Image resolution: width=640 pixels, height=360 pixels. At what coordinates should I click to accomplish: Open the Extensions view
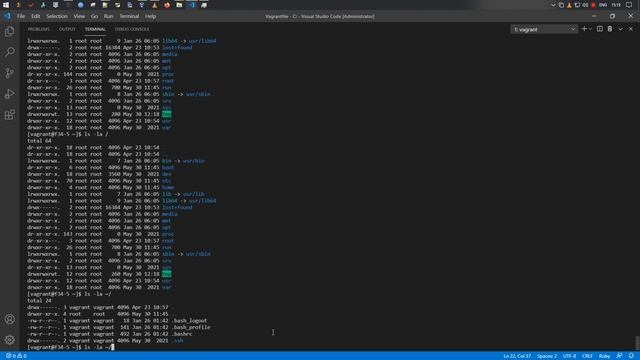pos(10,115)
